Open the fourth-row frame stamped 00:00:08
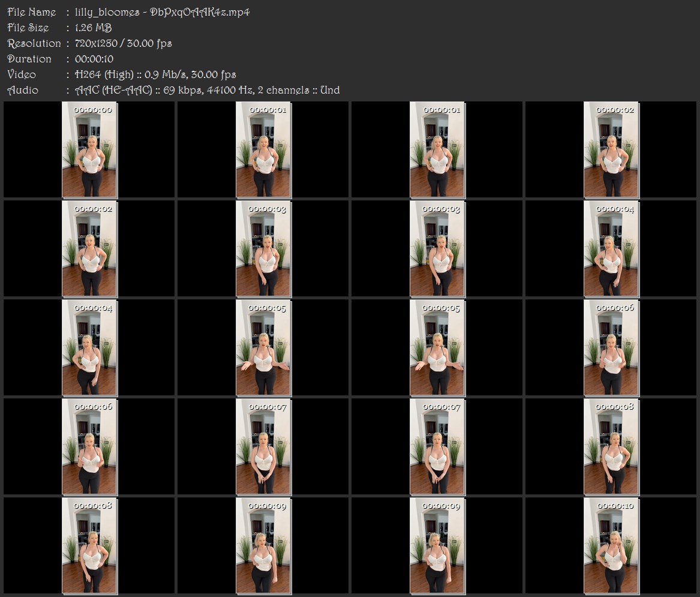This screenshot has height=597, width=700. [612, 447]
